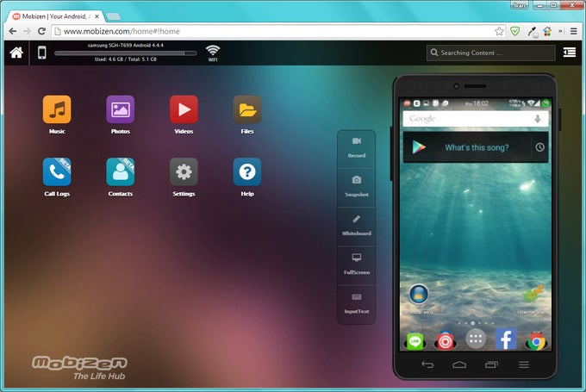
Task: Bookmark the page with the star icon
Action: pos(499,31)
